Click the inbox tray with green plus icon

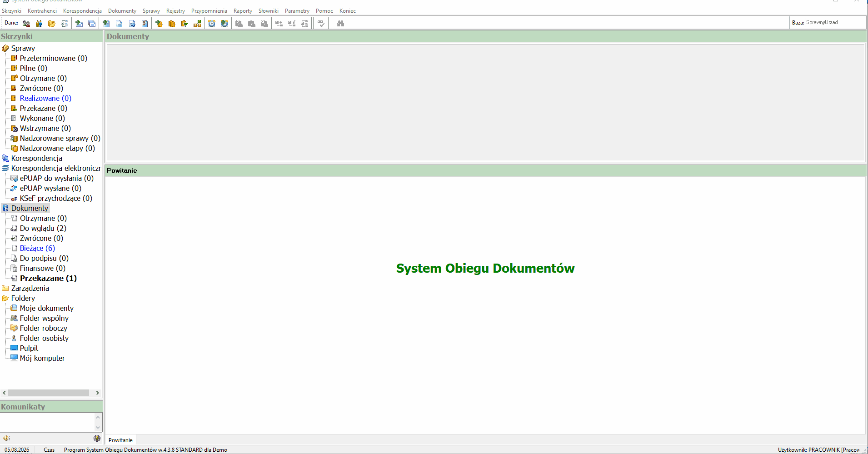pos(79,24)
